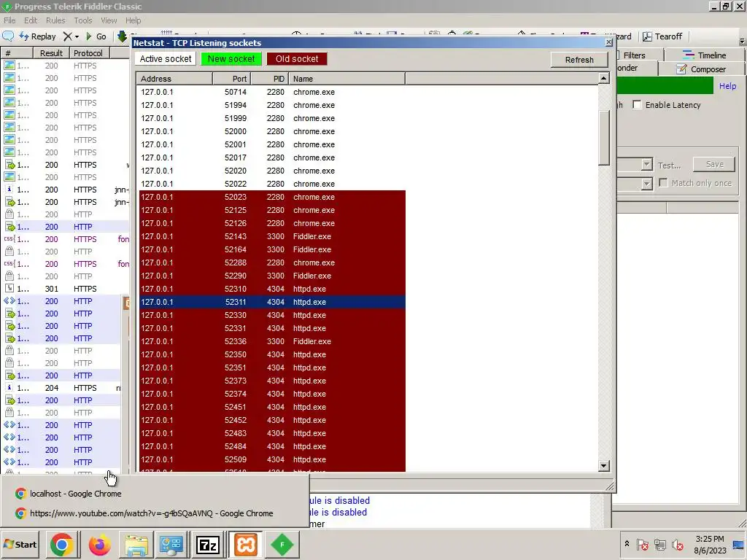Select the row with port 52000
Screen dimensions: 747x560
coord(271,131)
